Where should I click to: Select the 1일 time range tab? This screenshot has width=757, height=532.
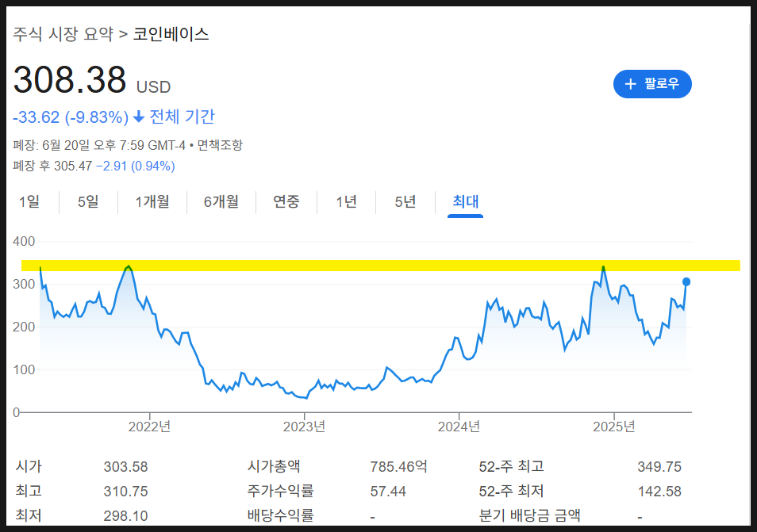click(29, 201)
